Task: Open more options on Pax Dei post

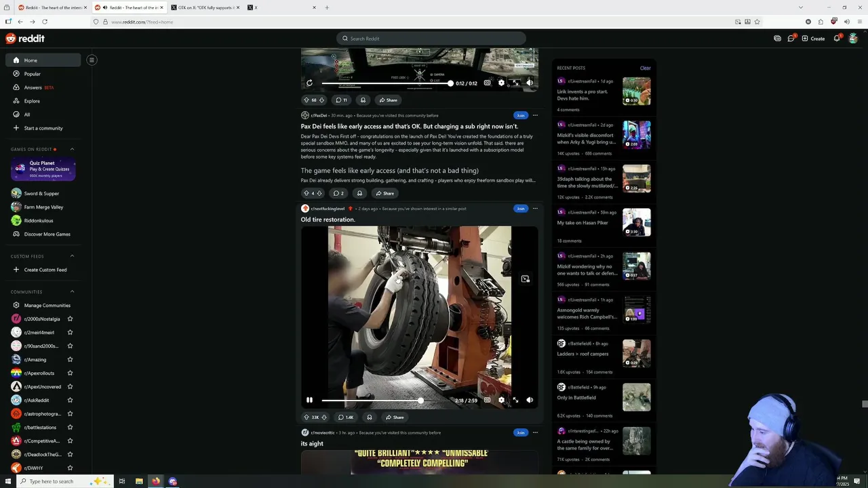Action: click(535, 115)
